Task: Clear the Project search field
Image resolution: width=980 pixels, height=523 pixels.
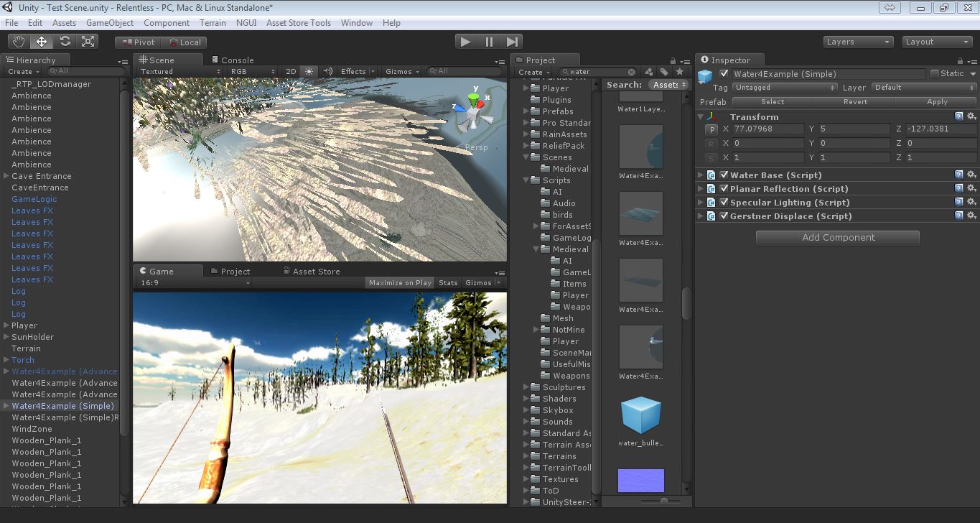Action: pyautogui.click(x=632, y=72)
